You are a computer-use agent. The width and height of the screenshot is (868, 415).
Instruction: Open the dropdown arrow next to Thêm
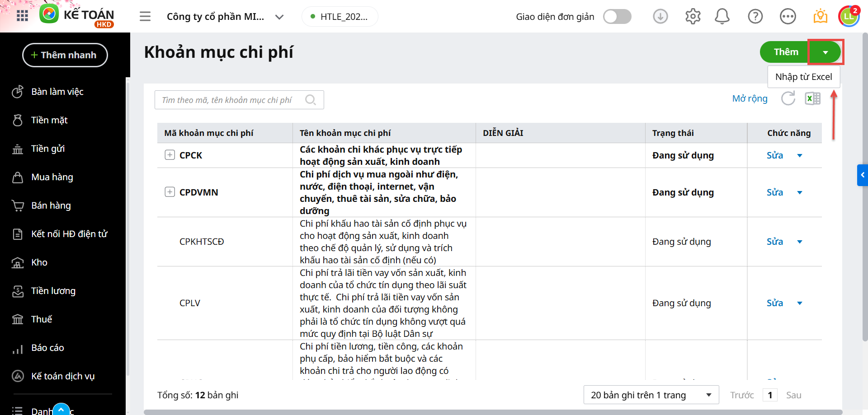click(x=825, y=52)
